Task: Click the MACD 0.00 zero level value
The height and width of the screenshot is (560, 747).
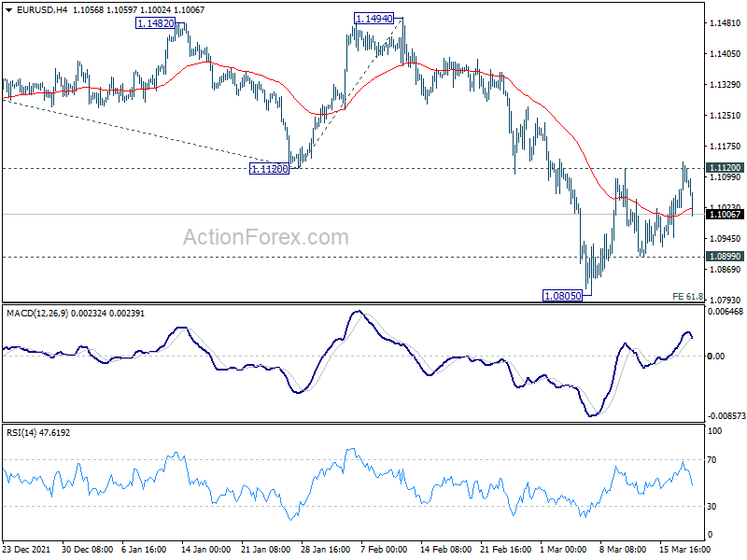Action: [x=716, y=357]
